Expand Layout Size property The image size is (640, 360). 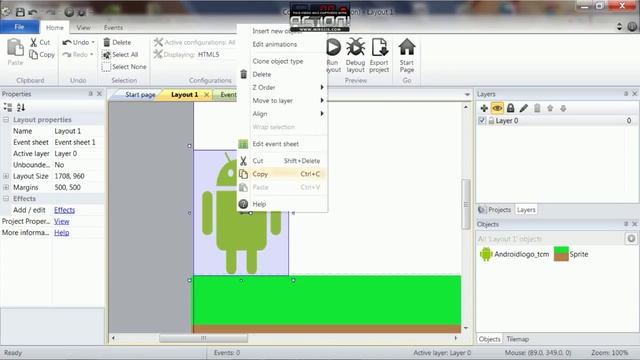(x=6, y=176)
